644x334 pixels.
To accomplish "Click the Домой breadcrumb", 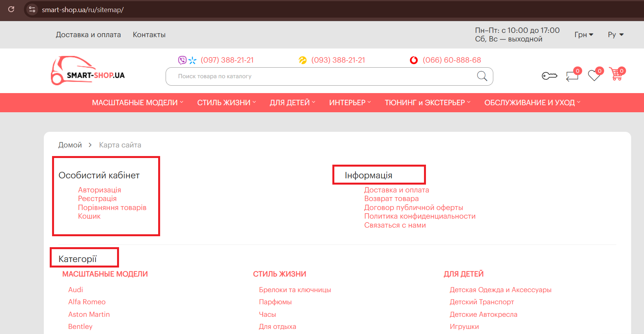I will pos(70,145).
